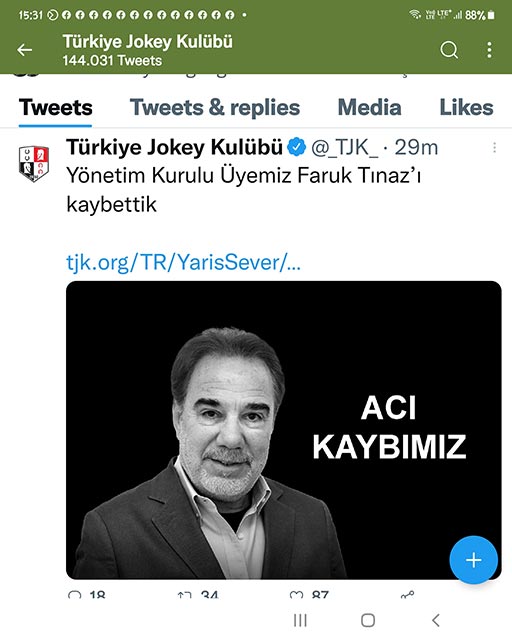Open the tjk.org/TR/YarisSever link

point(183,262)
